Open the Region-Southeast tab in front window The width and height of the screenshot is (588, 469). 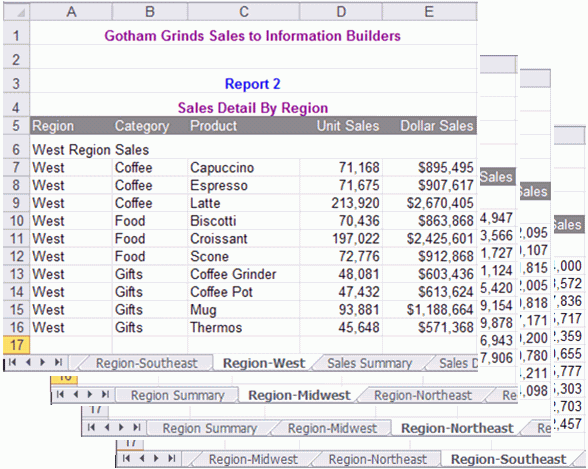(x=147, y=363)
